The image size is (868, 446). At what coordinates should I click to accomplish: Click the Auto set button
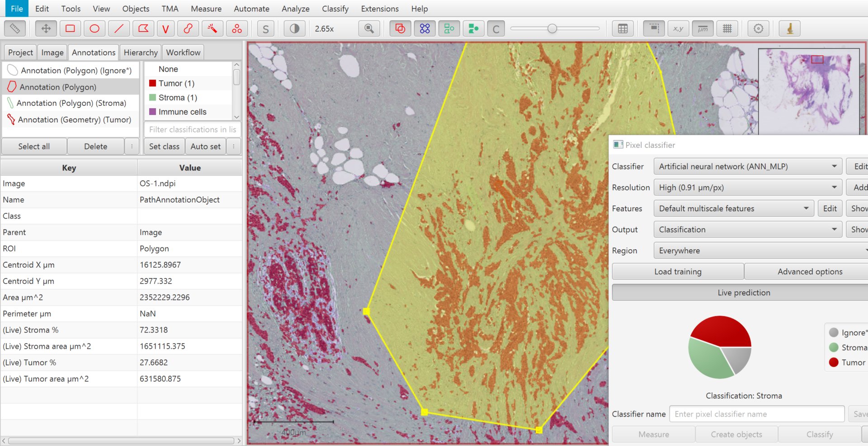click(206, 147)
